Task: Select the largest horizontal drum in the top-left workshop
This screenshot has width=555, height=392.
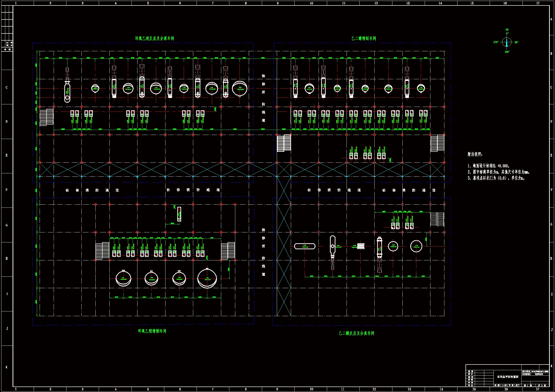Action: 239,89
